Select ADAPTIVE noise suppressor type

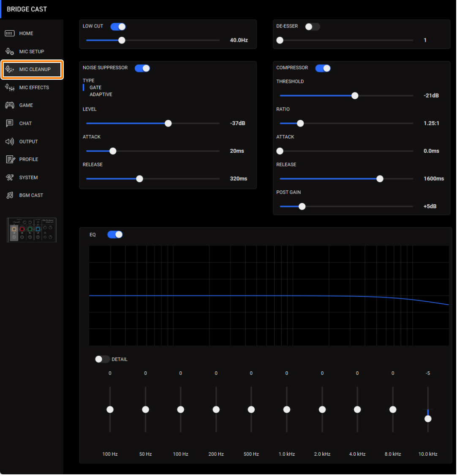[x=101, y=95]
